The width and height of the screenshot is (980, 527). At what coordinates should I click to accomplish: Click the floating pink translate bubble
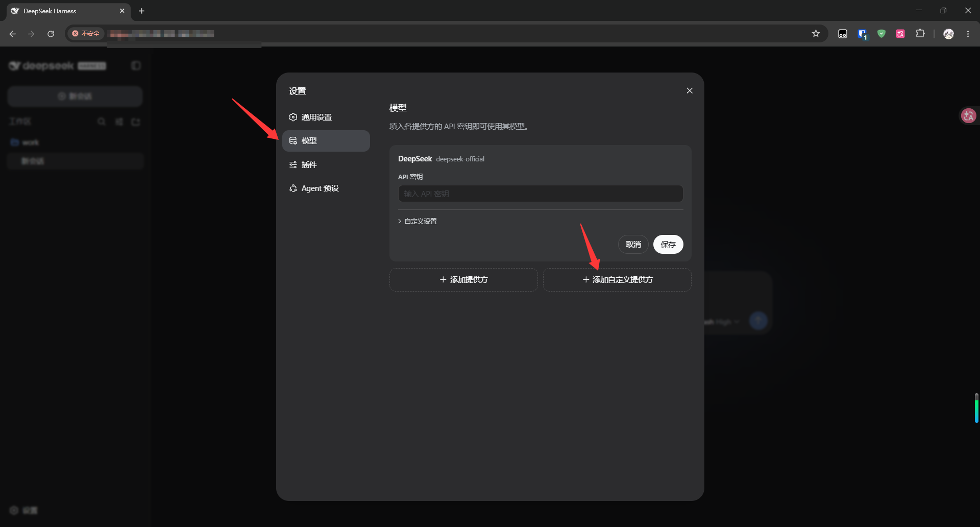pyautogui.click(x=968, y=116)
